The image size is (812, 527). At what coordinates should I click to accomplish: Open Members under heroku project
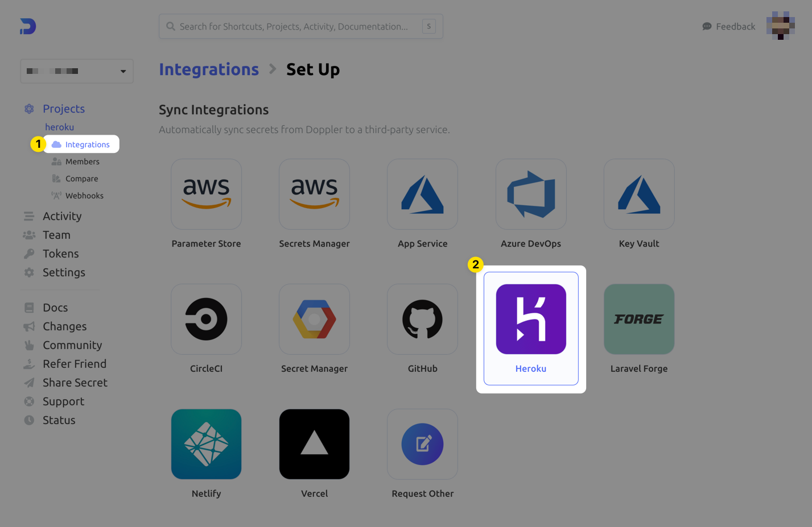[x=83, y=161]
